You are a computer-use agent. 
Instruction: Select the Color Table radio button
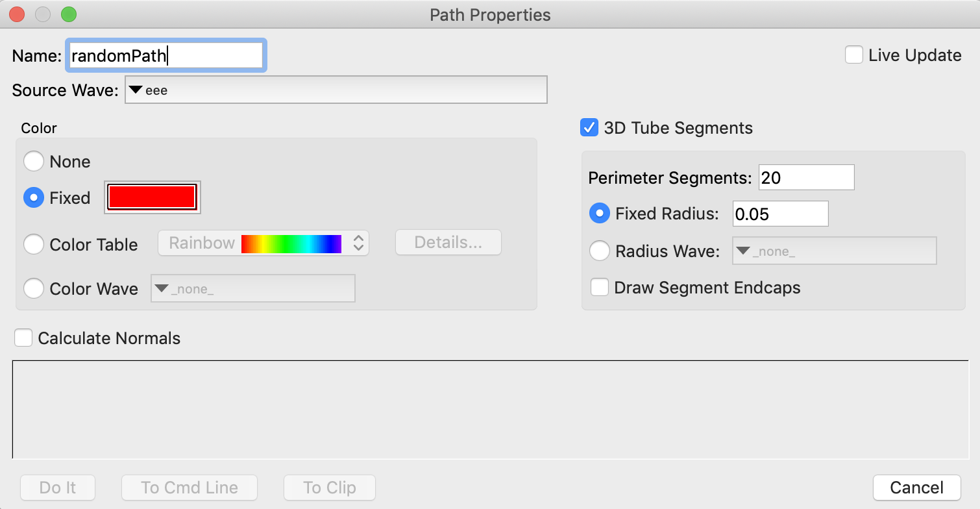(34, 245)
